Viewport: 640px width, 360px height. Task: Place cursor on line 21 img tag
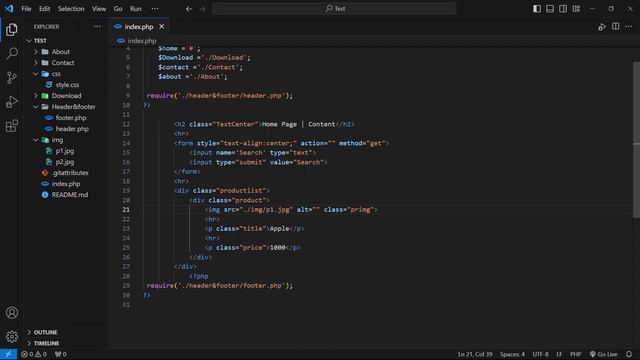coord(291,210)
